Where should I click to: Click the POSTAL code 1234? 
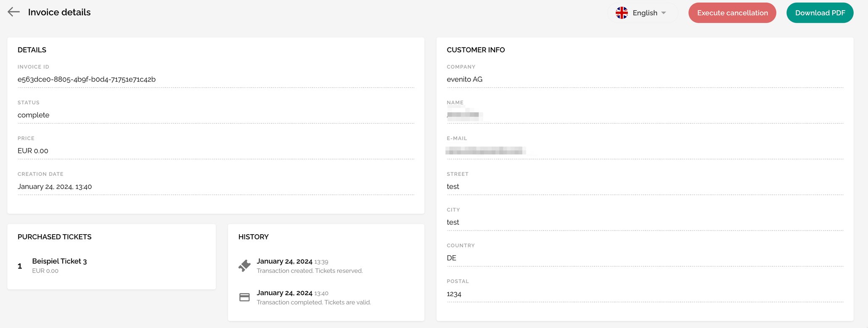coord(454,294)
